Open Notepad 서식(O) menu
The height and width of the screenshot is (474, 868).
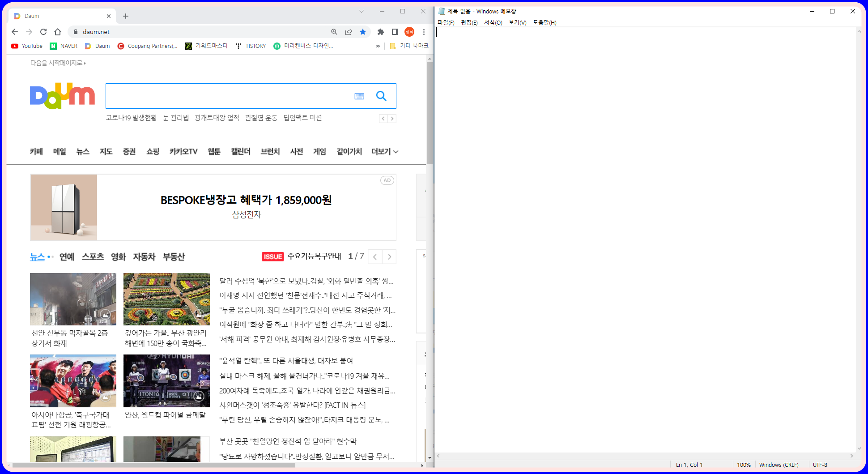tap(493, 22)
